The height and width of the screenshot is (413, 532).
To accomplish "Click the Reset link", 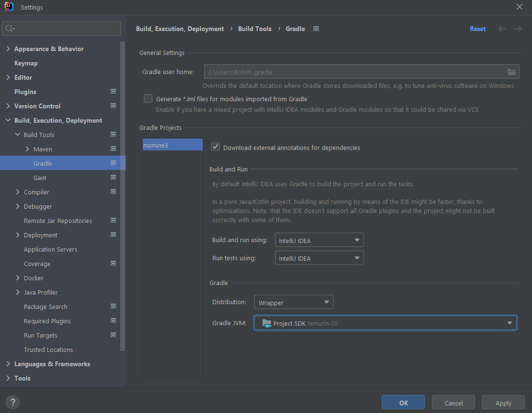I will click(478, 29).
